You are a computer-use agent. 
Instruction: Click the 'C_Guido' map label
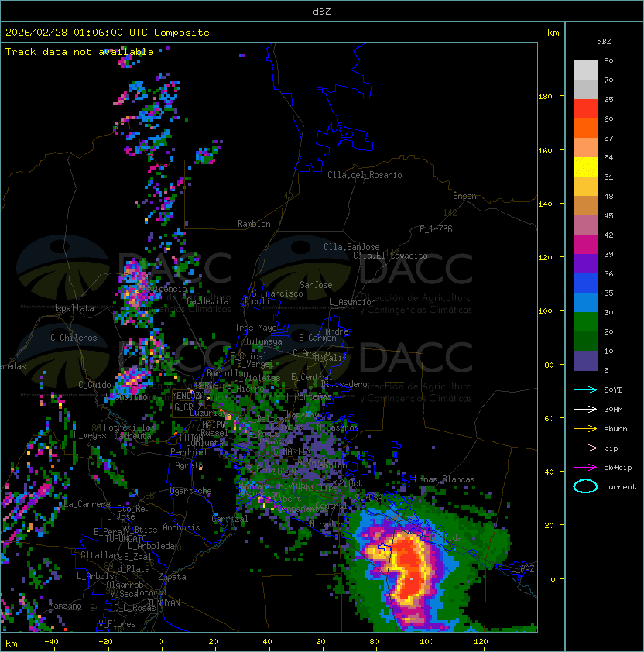click(x=94, y=385)
